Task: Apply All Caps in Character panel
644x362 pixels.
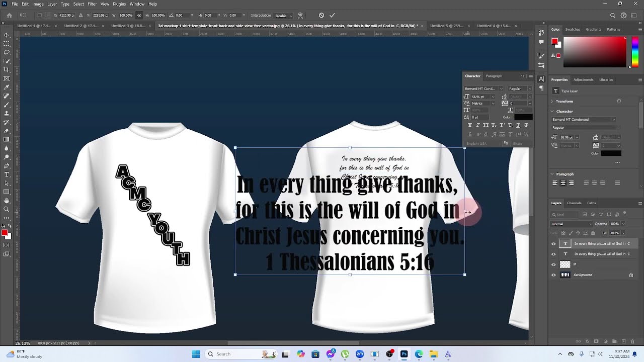Action: (x=486, y=125)
